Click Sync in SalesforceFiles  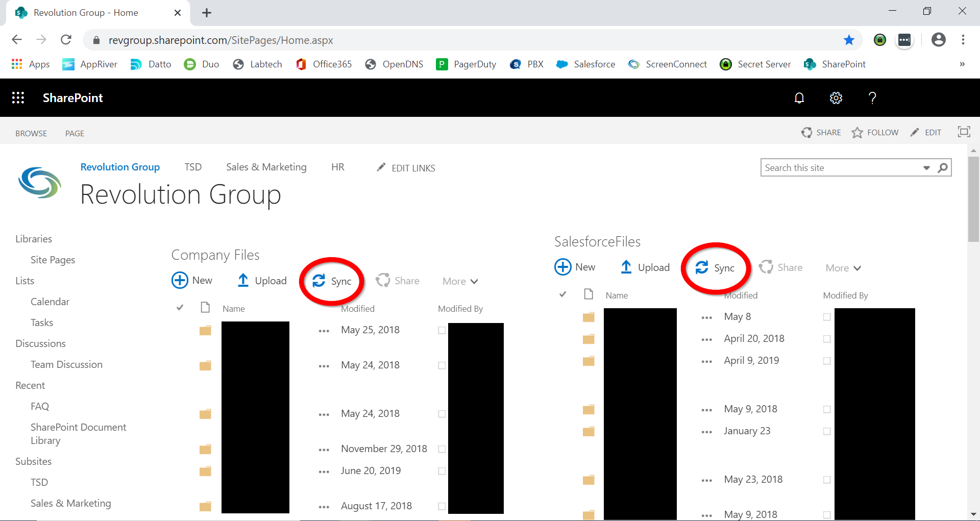[x=715, y=268]
